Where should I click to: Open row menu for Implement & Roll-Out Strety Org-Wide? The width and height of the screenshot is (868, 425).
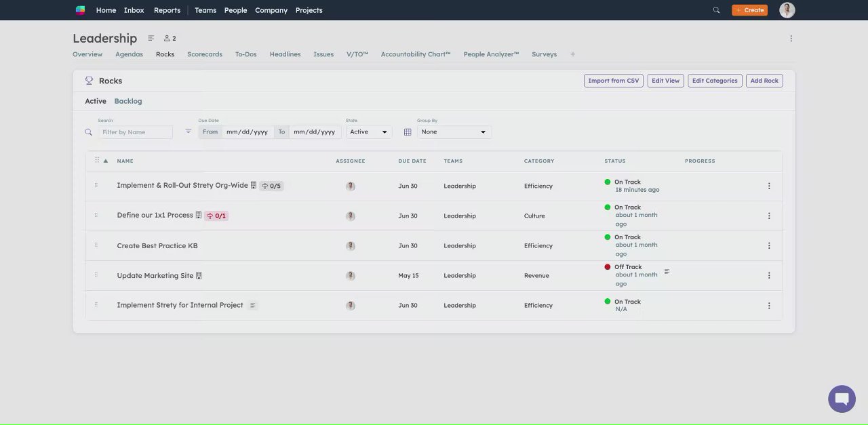(768, 186)
